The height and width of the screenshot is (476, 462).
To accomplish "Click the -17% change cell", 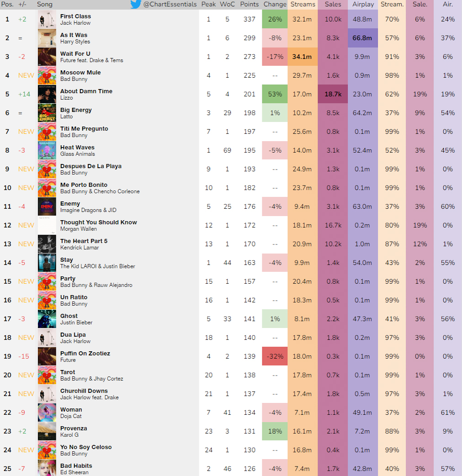I will pyautogui.click(x=275, y=57).
